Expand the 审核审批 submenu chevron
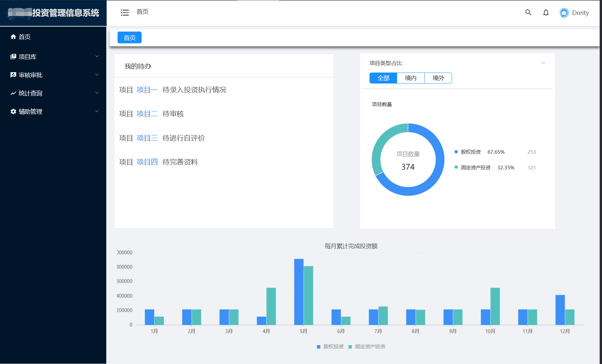602x364 pixels. [x=97, y=75]
